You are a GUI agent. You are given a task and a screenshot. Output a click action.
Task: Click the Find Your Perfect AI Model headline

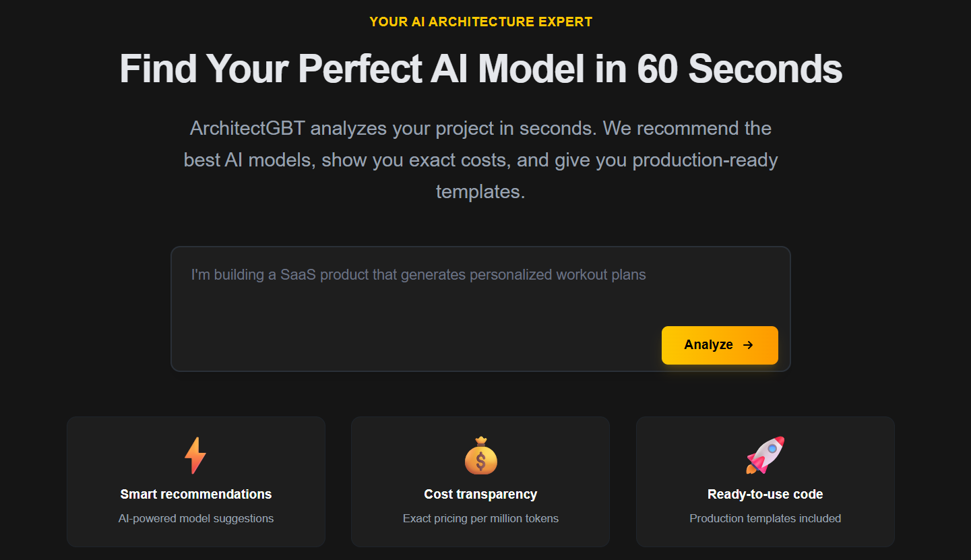(x=480, y=68)
